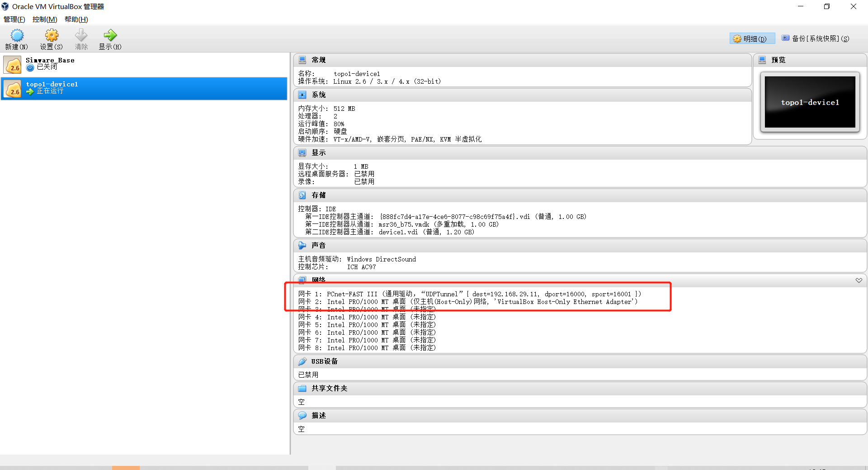Click the Windows DirectSound audio driver text

381,259
